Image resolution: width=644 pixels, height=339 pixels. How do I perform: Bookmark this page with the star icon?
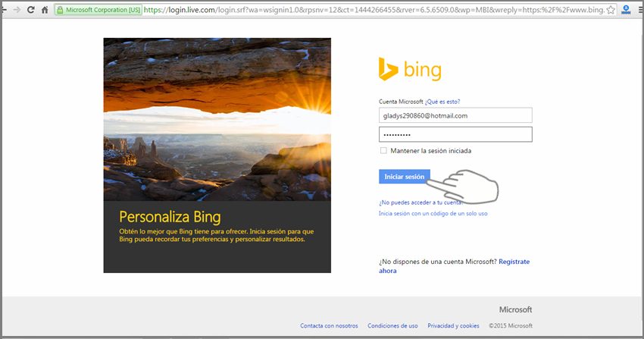(x=611, y=9)
